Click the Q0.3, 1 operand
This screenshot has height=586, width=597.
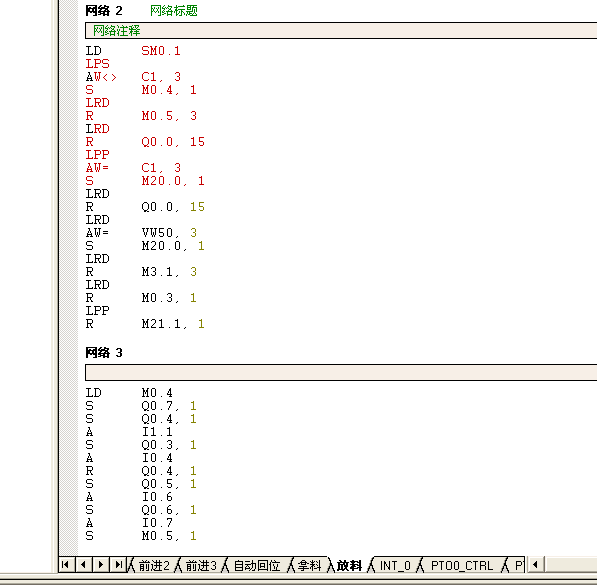169,445
